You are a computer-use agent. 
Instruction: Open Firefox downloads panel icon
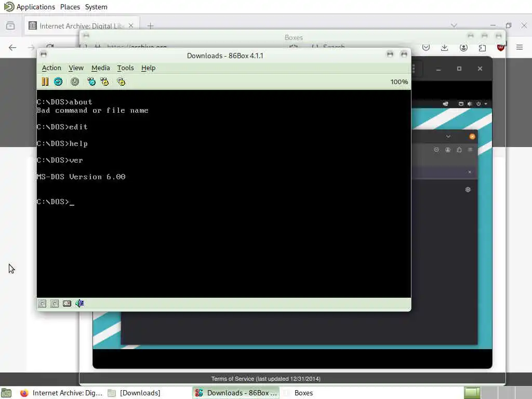445,47
